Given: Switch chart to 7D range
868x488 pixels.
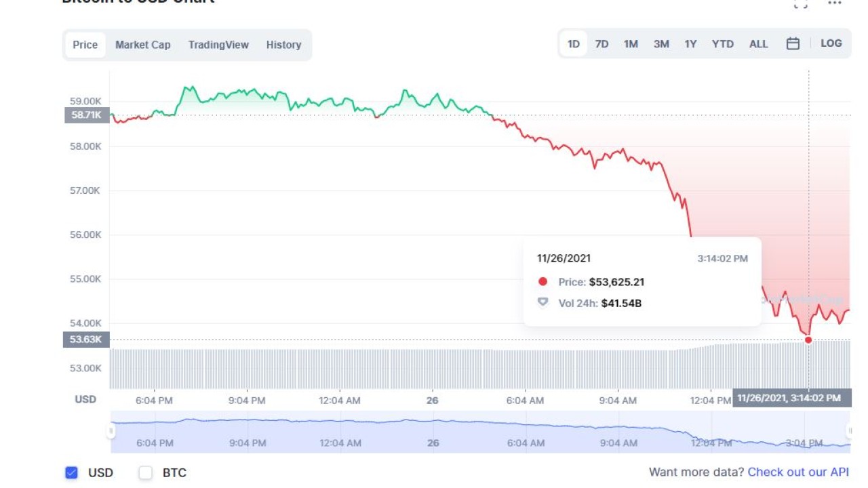Looking at the screenshot, I should pyautogui.click(x=601, y=44).
